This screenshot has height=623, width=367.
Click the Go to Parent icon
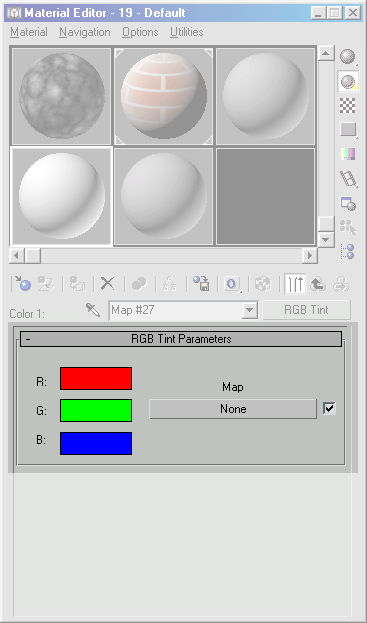pos(318,284)
